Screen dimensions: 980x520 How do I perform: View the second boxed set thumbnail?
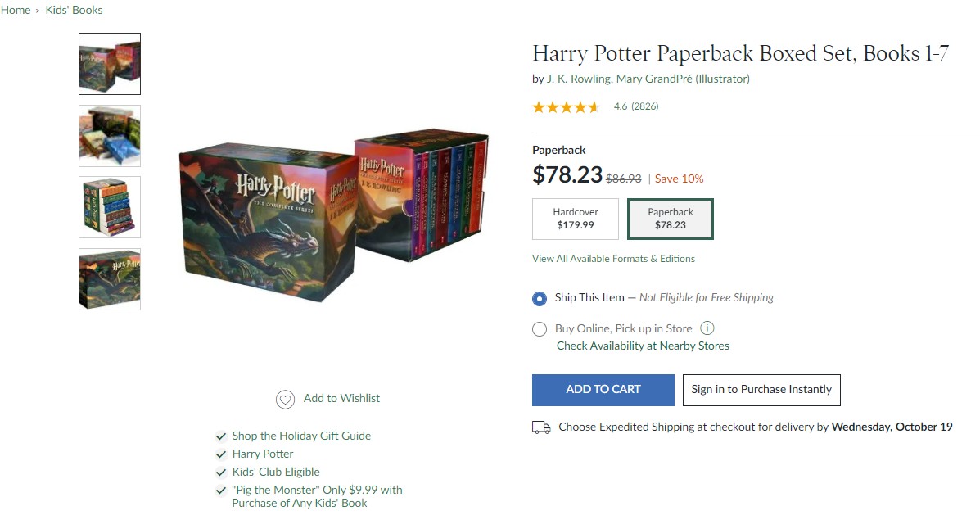point(110,136)
